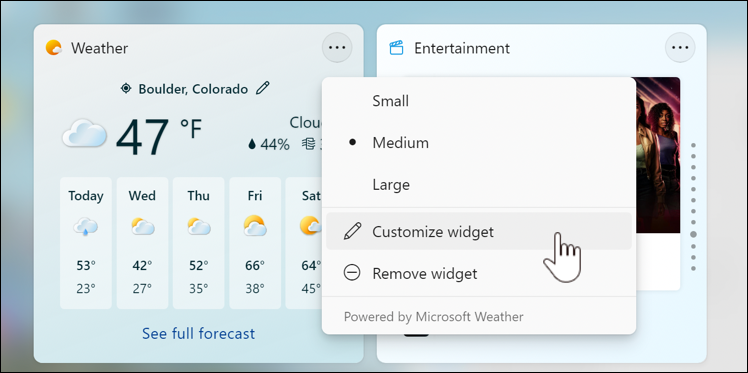
Task: Select the Large widget size
Action: click(479, 185)
